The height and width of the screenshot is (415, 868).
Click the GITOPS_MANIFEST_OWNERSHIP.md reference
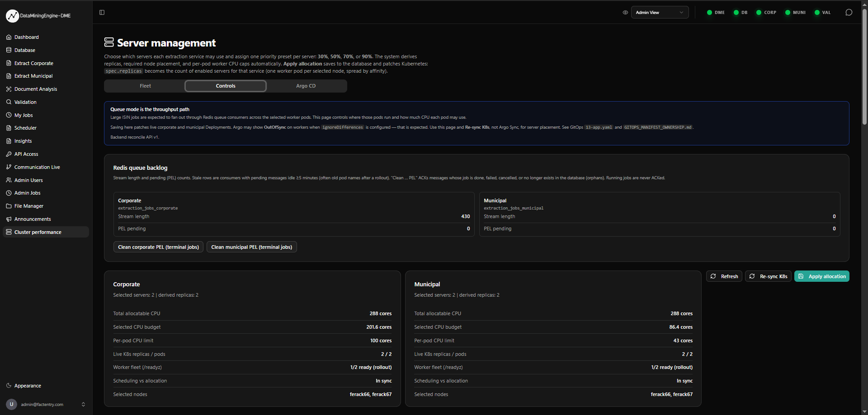[658, 127]
